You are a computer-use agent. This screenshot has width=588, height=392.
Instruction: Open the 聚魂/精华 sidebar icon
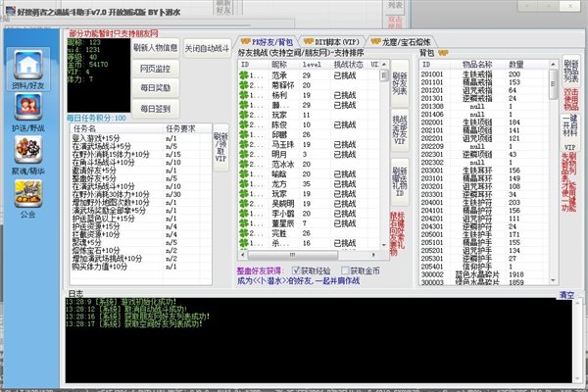28,149
